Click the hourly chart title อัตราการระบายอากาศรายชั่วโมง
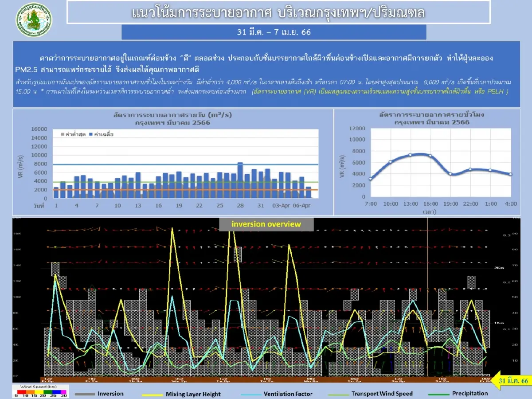This screenshot has width=532, height=399. click(432, 115)
